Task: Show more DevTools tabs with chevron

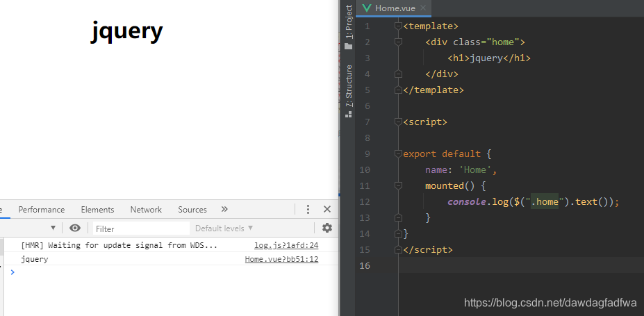Action: point(224,209)
